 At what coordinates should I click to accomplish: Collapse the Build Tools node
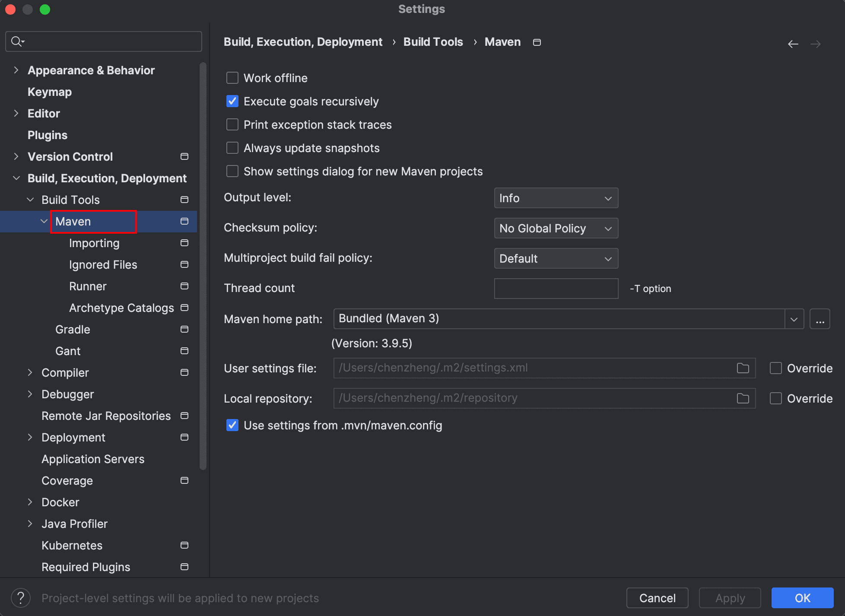click(x=30, y=200)
